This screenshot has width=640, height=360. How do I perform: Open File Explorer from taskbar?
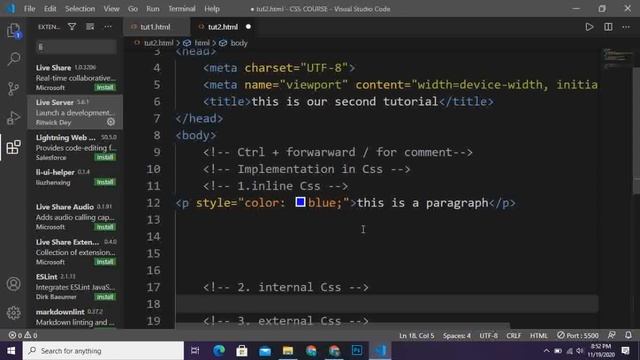pyautogui.click(x=288, y=351)
